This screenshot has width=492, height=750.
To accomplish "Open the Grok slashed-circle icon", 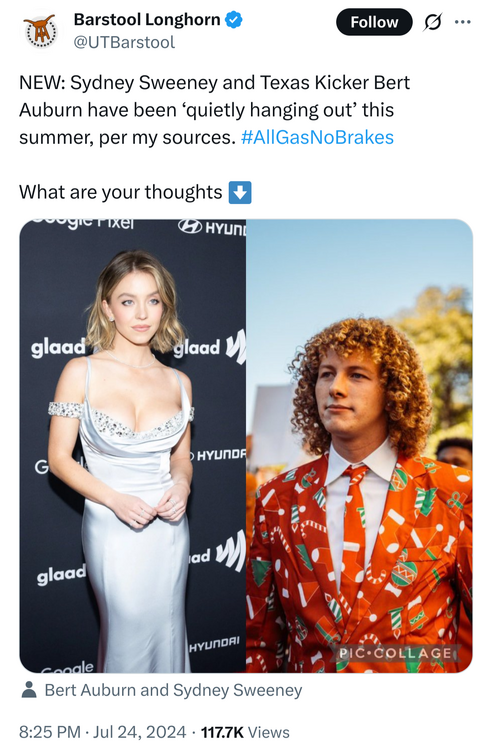I will pyautogui.click(x=432, y=22).
